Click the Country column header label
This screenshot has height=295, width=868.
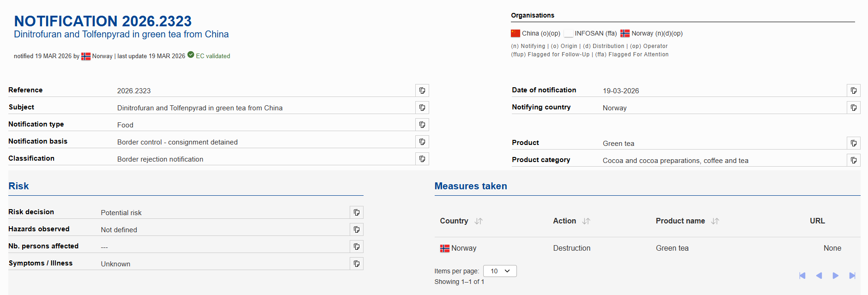(x=454, y=221)
